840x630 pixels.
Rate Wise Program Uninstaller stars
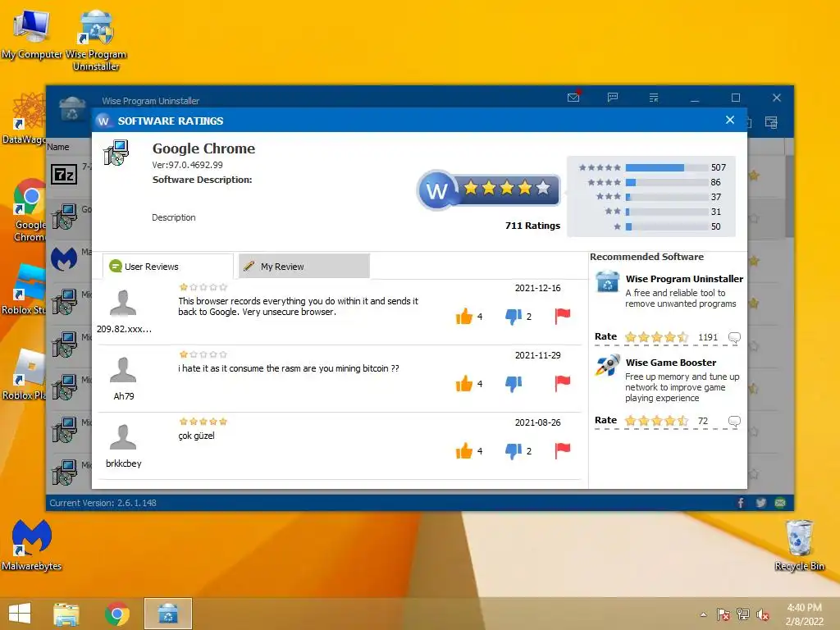click(657, 337)
